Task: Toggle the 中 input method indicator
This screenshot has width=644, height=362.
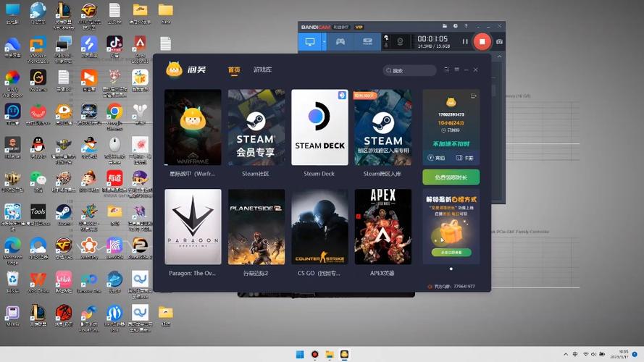Action: pyautogui.click(x=575, y=354)
